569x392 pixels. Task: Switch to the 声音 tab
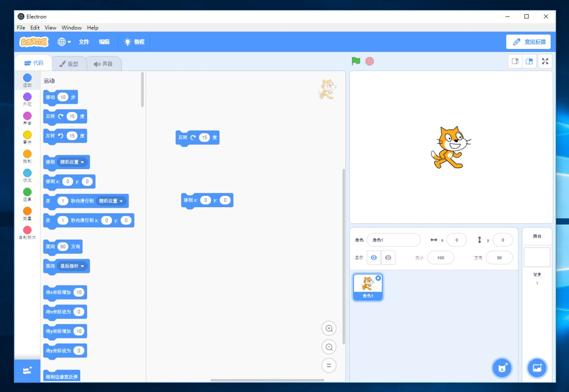(x=103, y=64)
